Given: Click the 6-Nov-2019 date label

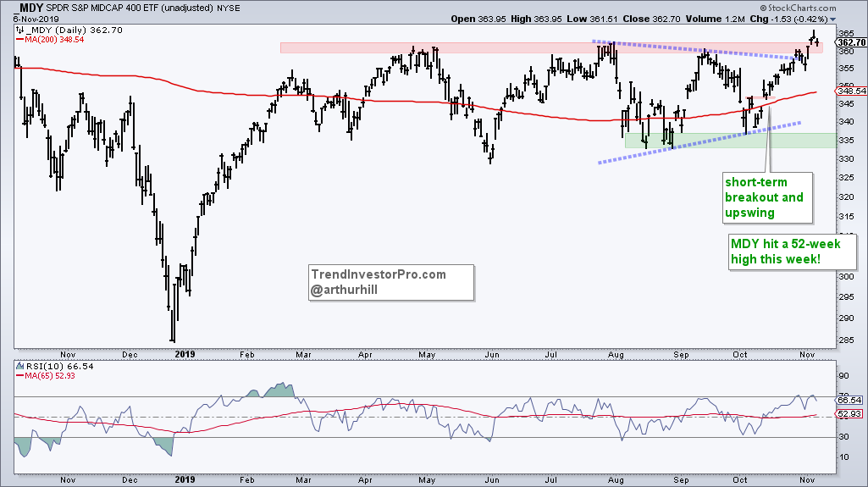Looking at the screenshot, I should [x=36, y=19].
